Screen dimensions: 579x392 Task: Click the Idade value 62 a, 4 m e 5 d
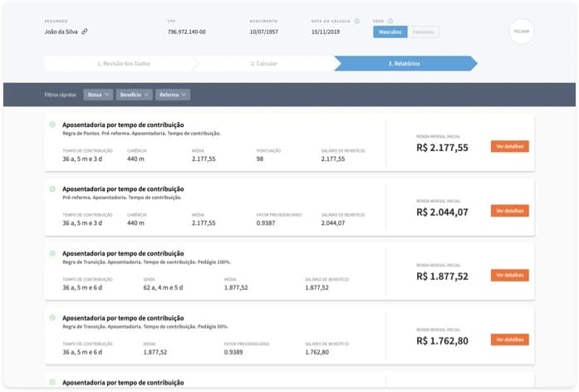[163, 287]
